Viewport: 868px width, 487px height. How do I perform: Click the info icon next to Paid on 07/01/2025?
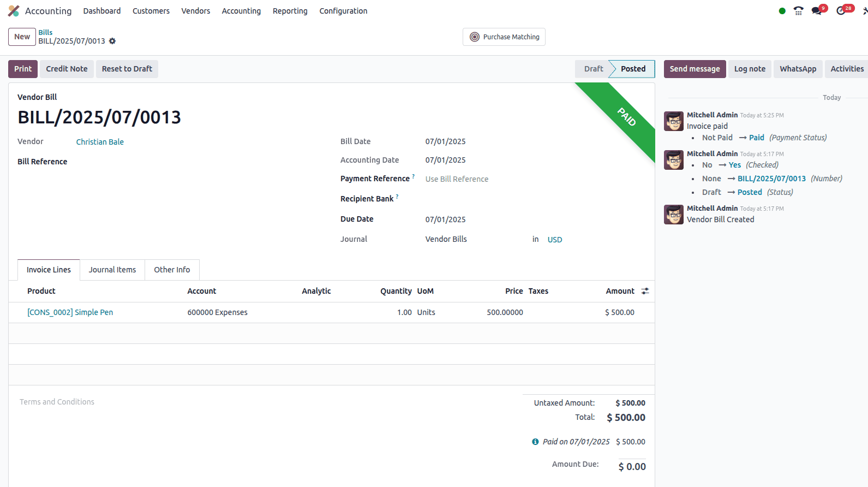(x=535, y=442)
